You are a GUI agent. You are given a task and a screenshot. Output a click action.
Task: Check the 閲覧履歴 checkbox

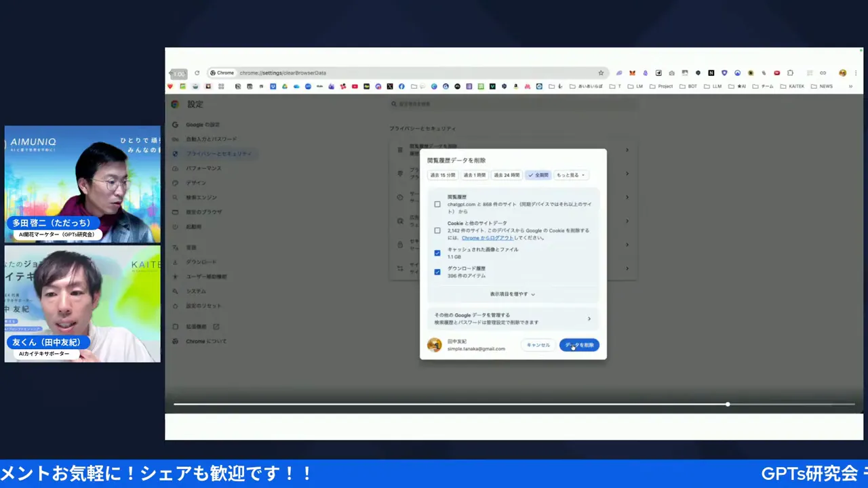pos(437,204)
